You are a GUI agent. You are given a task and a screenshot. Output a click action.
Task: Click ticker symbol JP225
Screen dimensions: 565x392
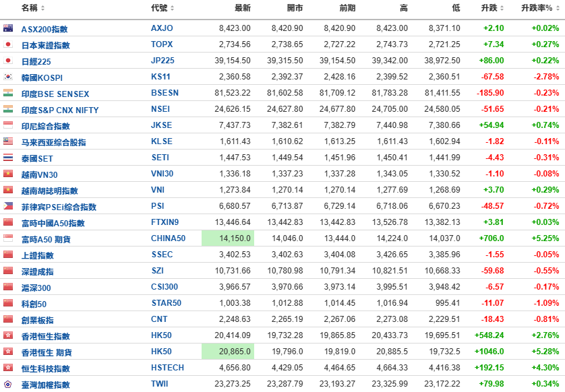(162, 61)
